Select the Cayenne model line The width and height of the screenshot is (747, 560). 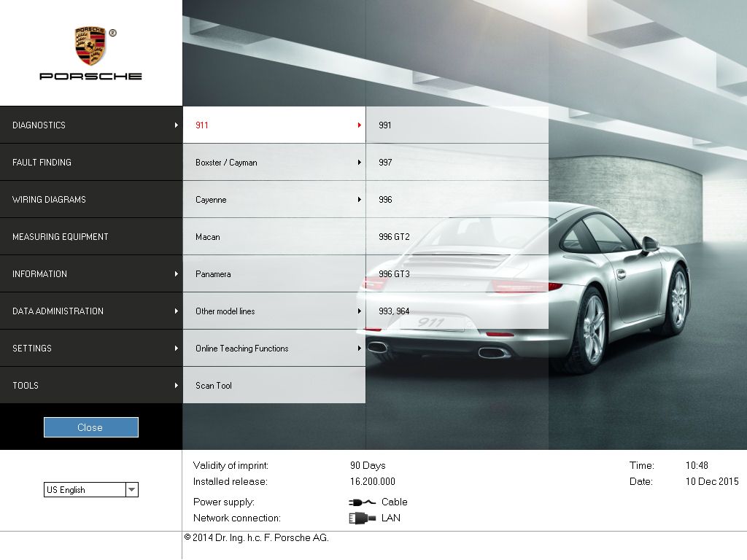click(x=274, y=199)
